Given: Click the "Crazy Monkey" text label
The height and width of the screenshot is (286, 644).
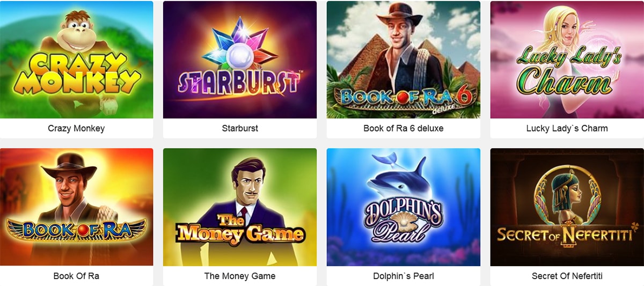Looking at the screenshot, I should point(76,129).
